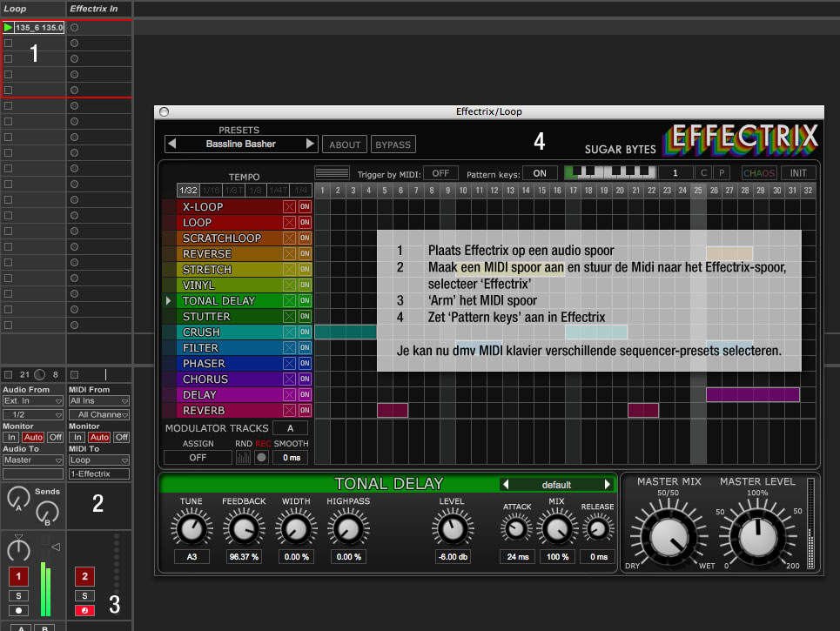Click the pattern keys mini keyboard

tap(610, 172)
